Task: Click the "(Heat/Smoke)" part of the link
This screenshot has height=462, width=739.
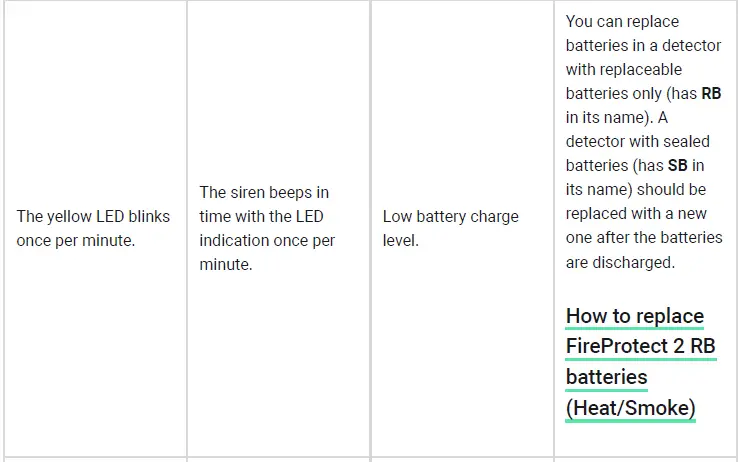Action: [x=630, y=408]
